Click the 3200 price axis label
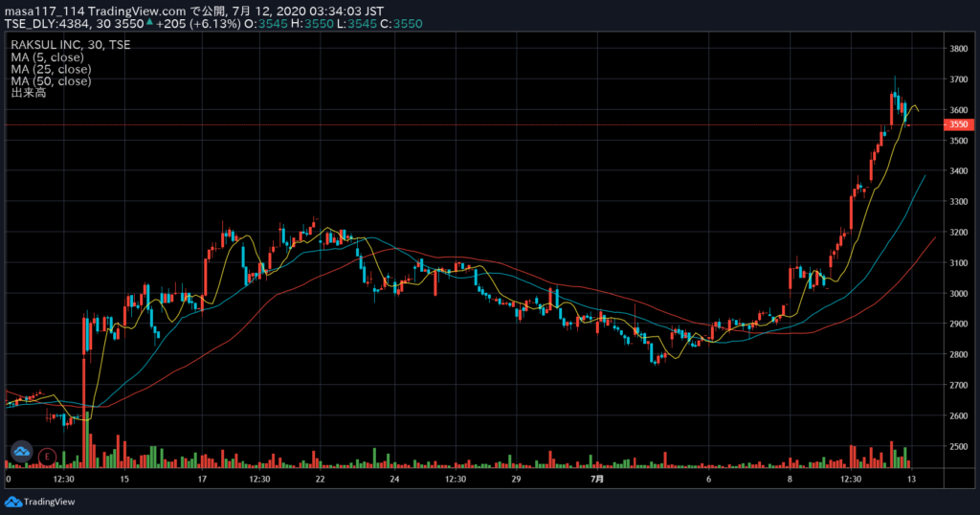Viewport: 980px width, 515px height. 959,233
